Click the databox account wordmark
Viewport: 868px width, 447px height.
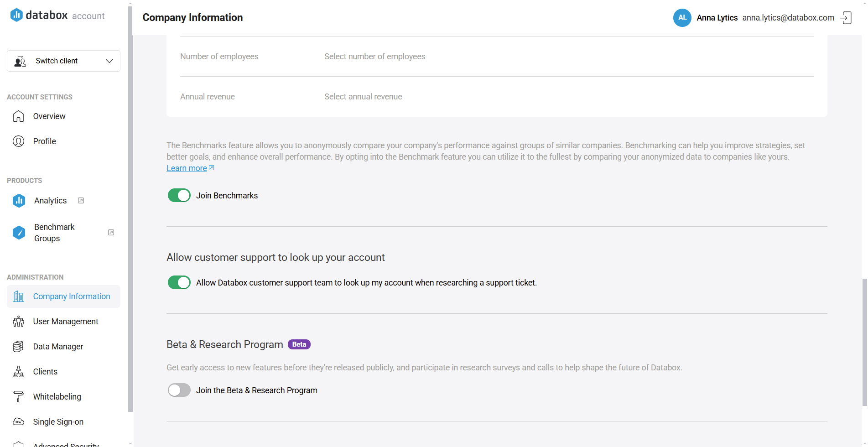(65, 16)
